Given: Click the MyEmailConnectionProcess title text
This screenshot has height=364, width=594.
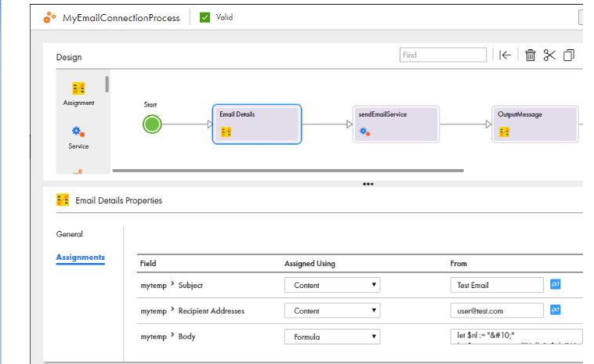Looking at the screenshot, I should (121, 18).
